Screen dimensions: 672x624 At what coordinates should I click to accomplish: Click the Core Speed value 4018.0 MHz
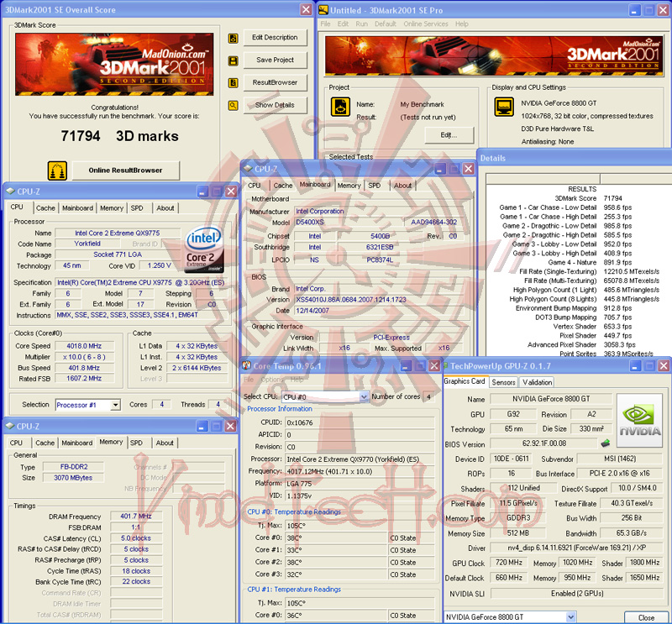[84, 346]
